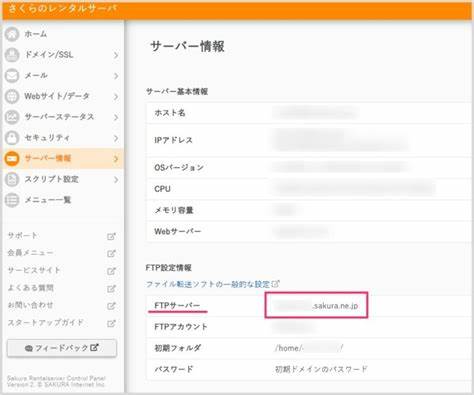Click external-link icon after ファイル転送ソフト link

pyautogui.click(x=276, y=284)
